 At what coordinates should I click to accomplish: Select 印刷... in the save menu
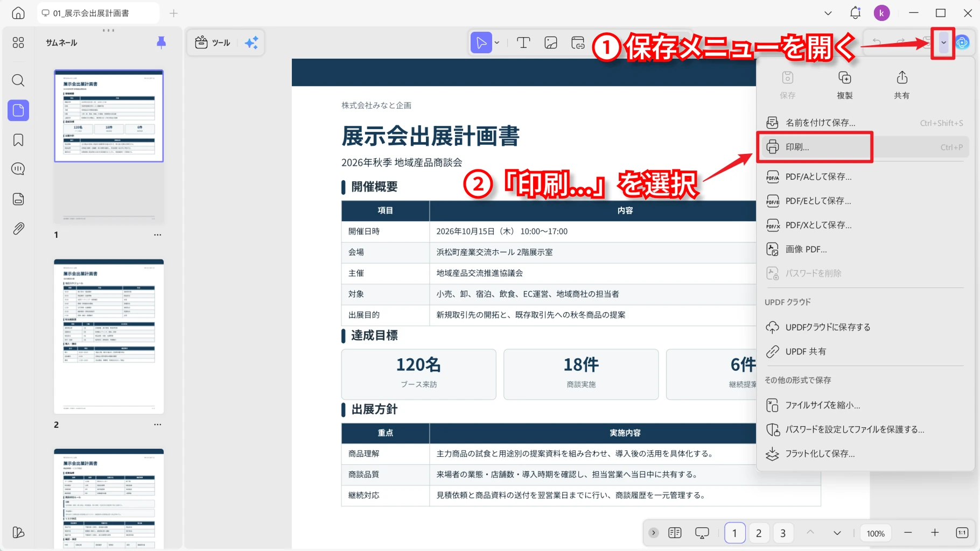(864, 147)
